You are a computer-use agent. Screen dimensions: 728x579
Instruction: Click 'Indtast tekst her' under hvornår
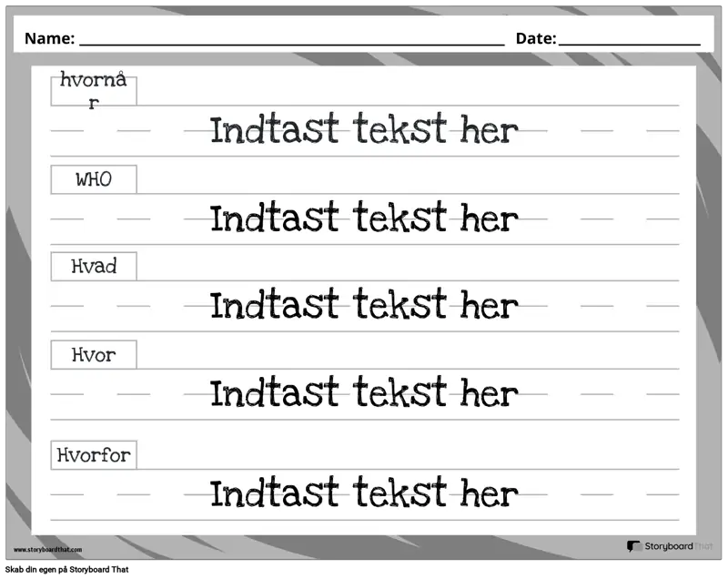(x=364, y=130)
